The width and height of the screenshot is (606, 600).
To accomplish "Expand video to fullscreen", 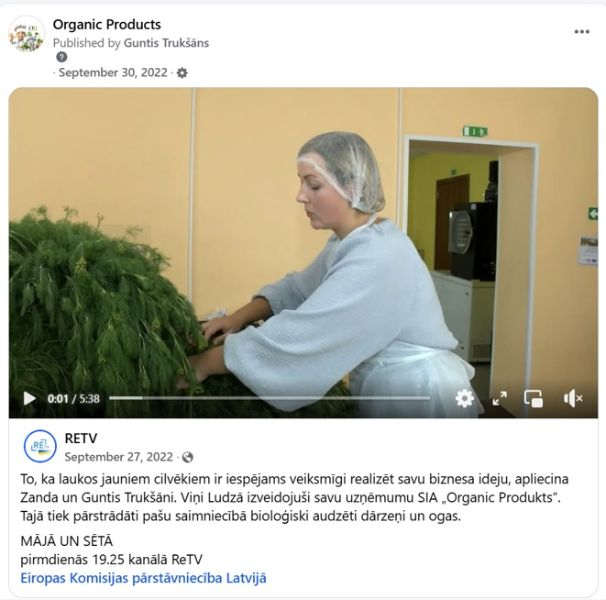I will [x=499, y=398].
